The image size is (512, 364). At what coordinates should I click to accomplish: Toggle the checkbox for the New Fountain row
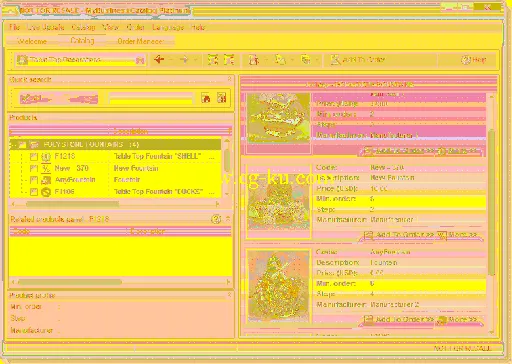tap(34, 168)
